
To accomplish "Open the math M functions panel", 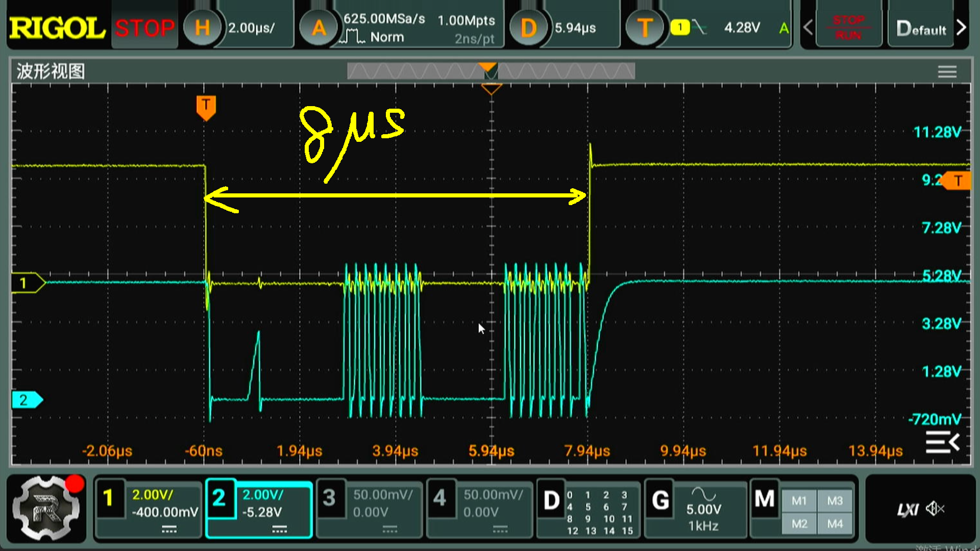I will (x=764, y=500).
